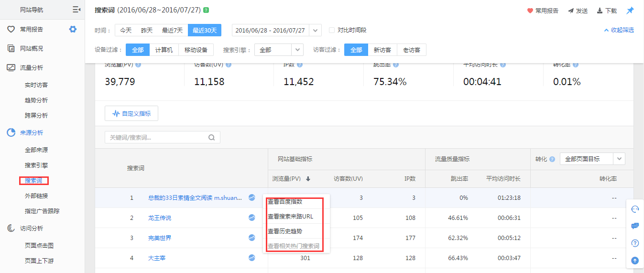Image resolution: width=644 pixels, height=273 pixels.
Task: Open the help question mark on right sidebar
Action: pos(635,243)
